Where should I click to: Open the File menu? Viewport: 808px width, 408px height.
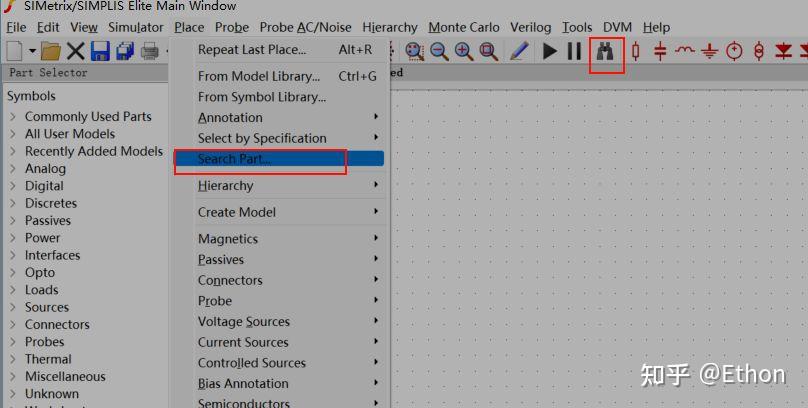[16, 27]
